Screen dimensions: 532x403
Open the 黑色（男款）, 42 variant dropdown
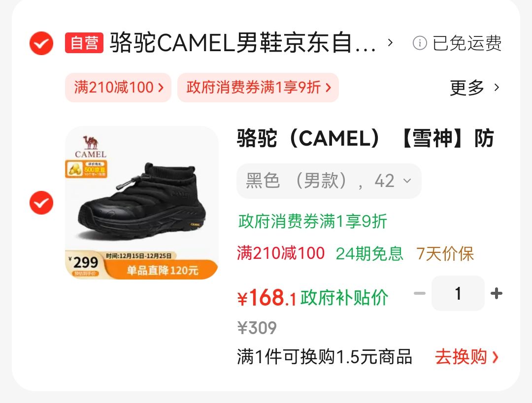(329, 181)
